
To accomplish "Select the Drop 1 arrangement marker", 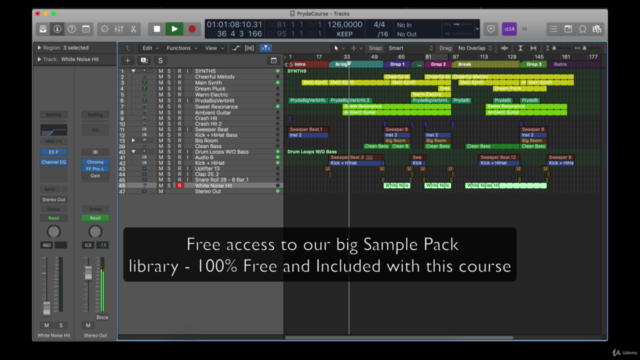I will [397, 64].
